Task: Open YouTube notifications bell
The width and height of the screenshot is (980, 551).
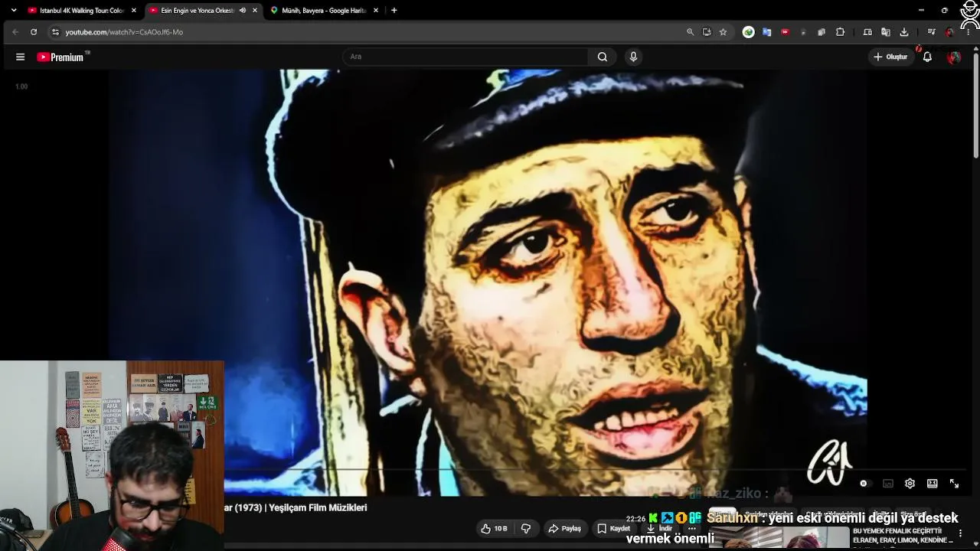Action: pos(927,57)
